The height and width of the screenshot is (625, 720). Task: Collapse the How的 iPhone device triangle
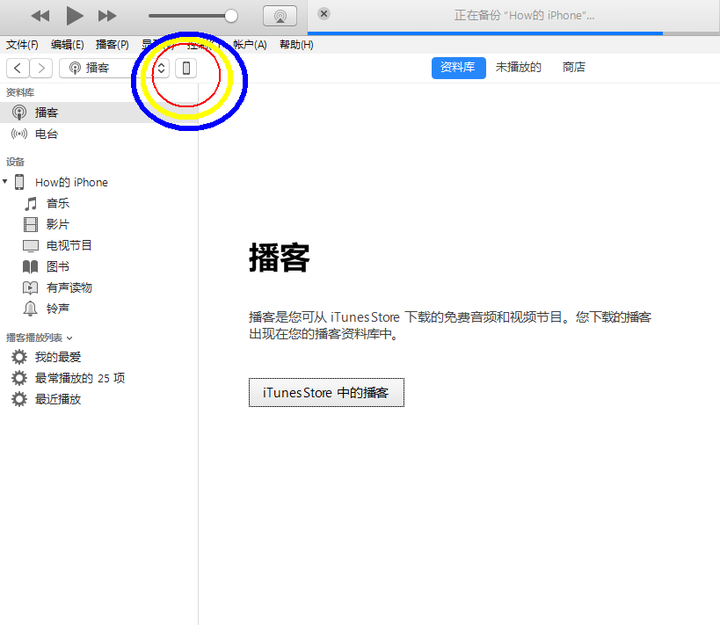(5, 182)
